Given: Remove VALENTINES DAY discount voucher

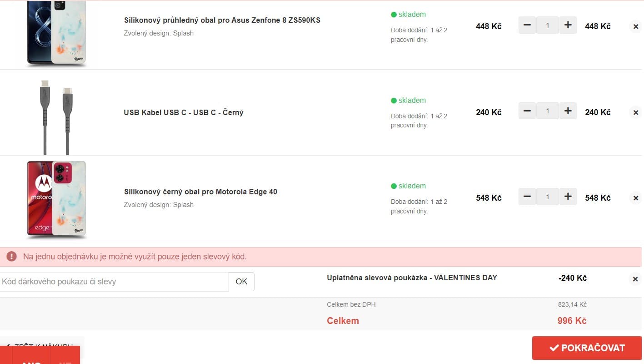Looking at the screenshot, I should click(x=635, y=279).
